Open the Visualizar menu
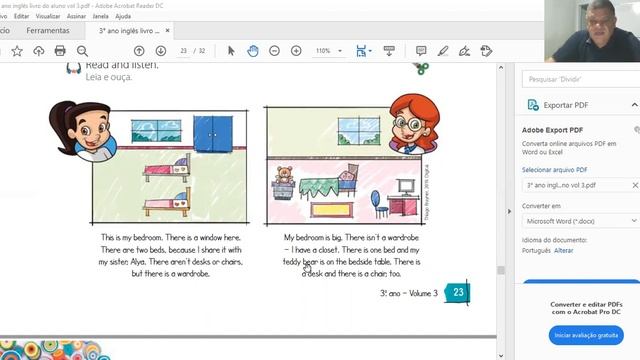640x360 pixels. point(48,16)
